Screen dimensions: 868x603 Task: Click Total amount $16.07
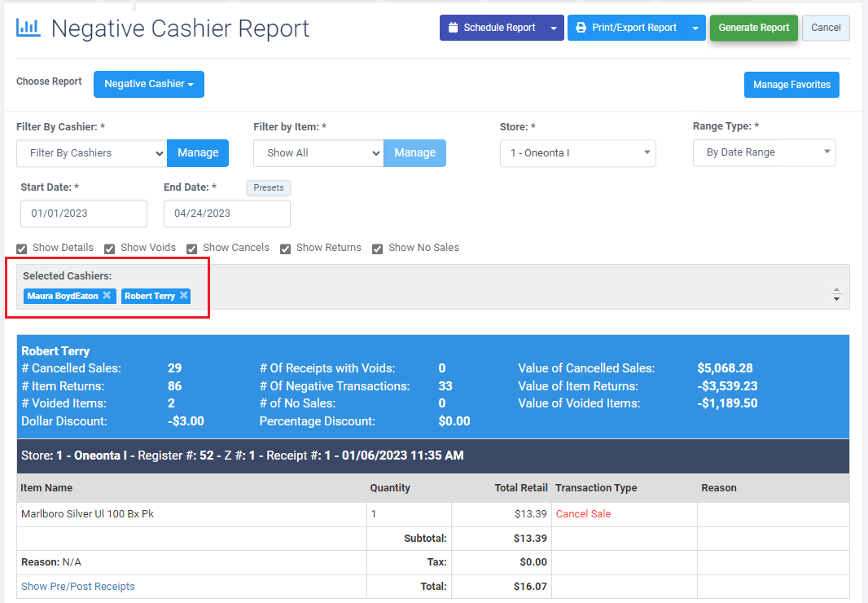tap(530, 587)
